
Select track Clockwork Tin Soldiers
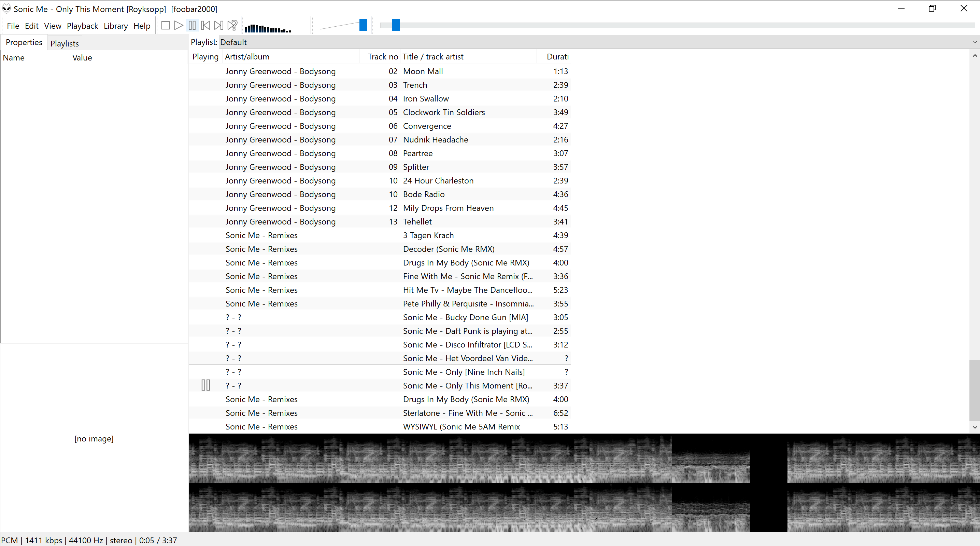click(444, 112)
